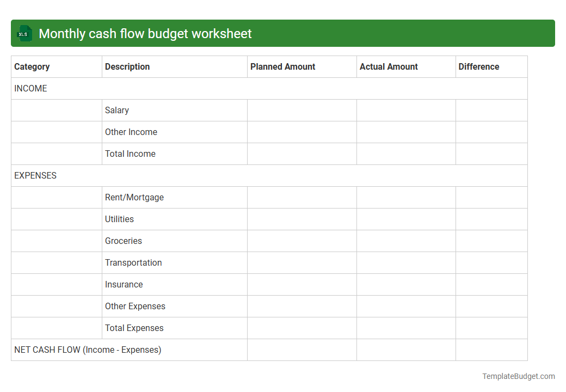This screenshot has width=566, height=392.
Task: Click the Actual Amount cell for Transportation
Action: [405, 262]
